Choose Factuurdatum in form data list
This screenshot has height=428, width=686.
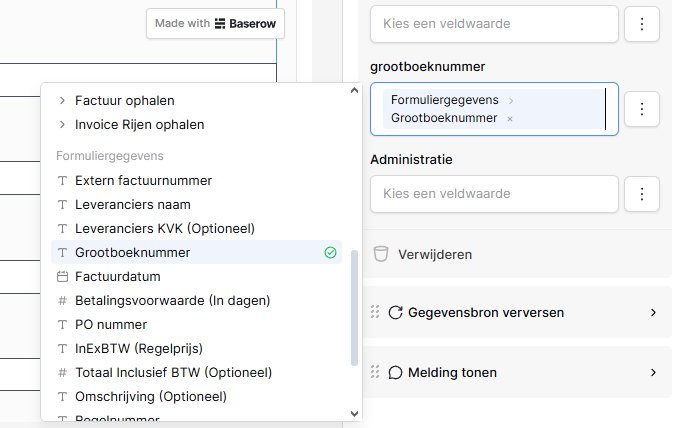pyautogui.click(x=117, y=277)
